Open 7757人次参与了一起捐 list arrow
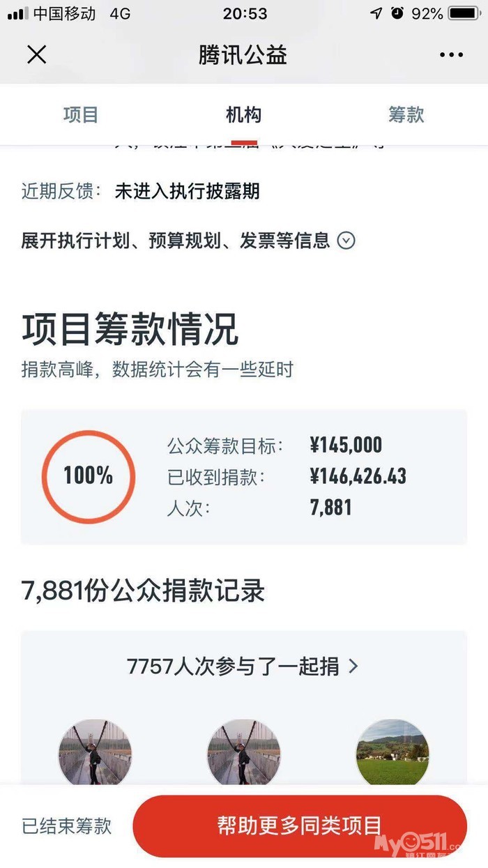488x868 pixels. point(353,666)
